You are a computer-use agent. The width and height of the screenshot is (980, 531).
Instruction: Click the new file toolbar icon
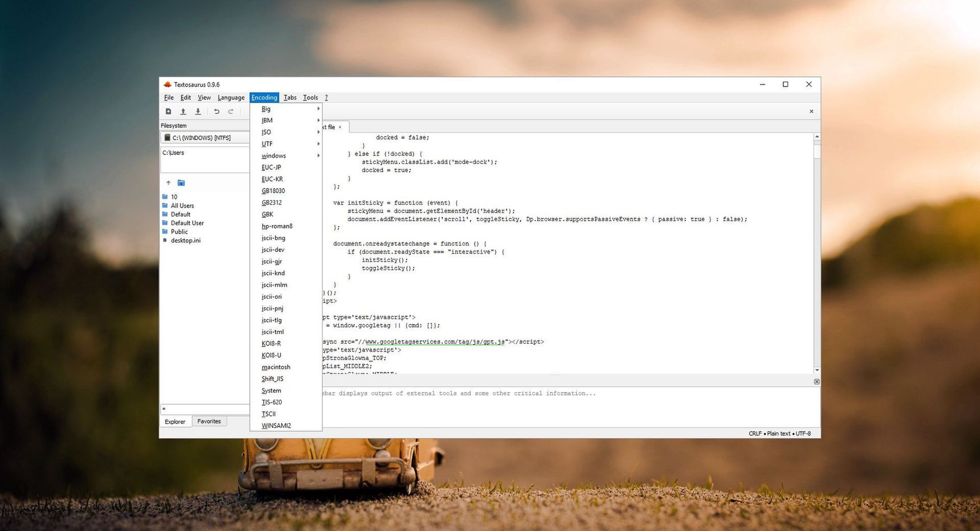[168, 112]
